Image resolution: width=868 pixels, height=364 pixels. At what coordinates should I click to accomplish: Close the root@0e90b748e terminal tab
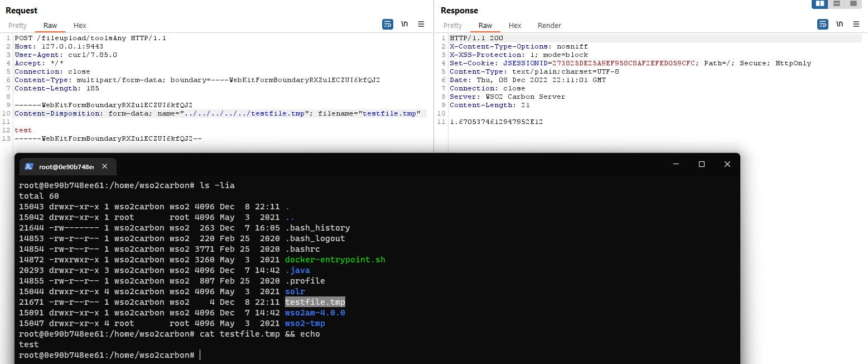(105, 166)
